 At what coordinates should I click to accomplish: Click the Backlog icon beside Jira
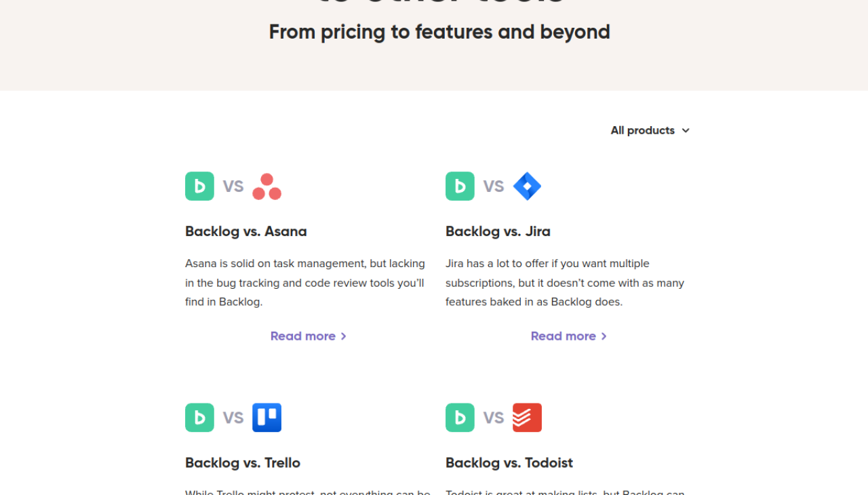point(460,186)
